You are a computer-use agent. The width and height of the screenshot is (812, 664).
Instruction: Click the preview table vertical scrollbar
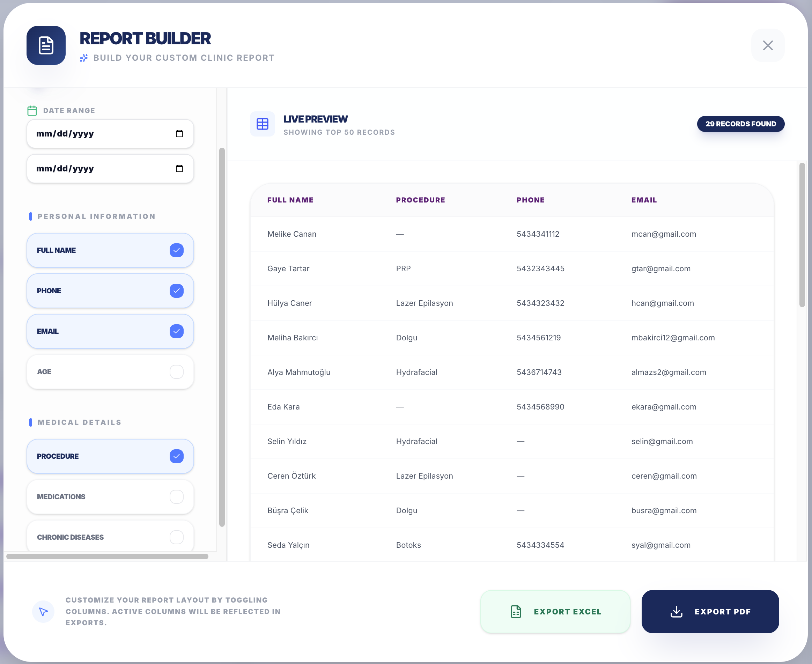(802, 235)
